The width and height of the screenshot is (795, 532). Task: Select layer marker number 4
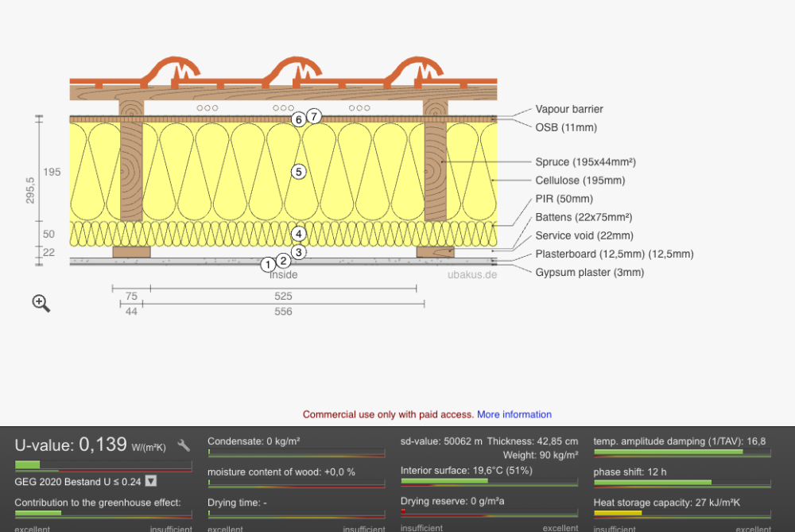tap(299, 234)
